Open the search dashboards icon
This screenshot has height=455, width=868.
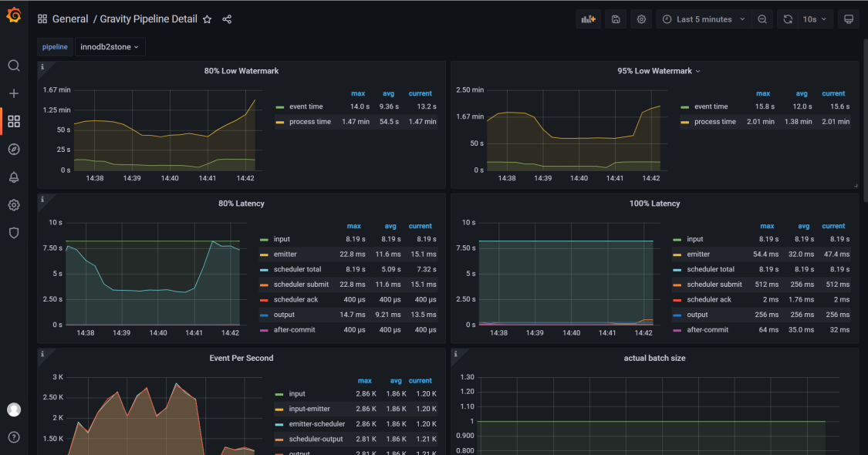[x=14, y=66]
